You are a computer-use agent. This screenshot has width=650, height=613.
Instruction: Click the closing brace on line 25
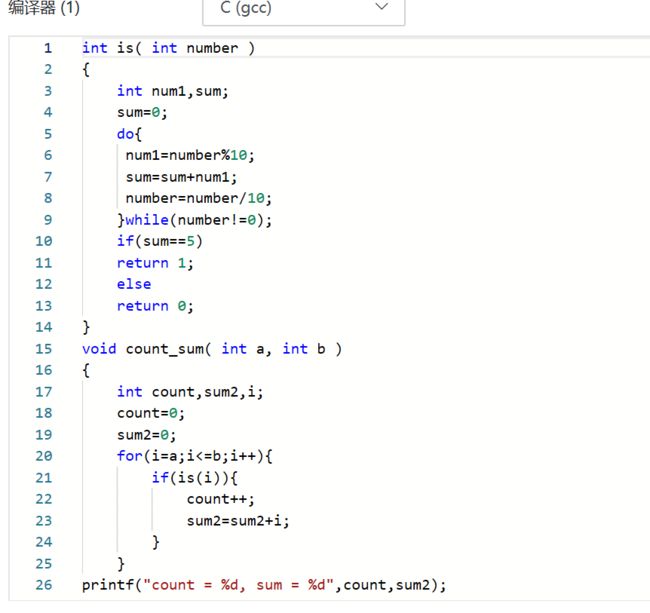click(121, 564)
